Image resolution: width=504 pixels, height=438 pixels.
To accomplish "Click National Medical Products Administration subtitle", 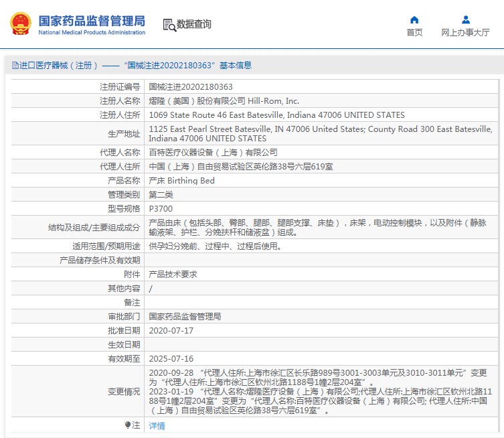I will [x=92, y=32].
